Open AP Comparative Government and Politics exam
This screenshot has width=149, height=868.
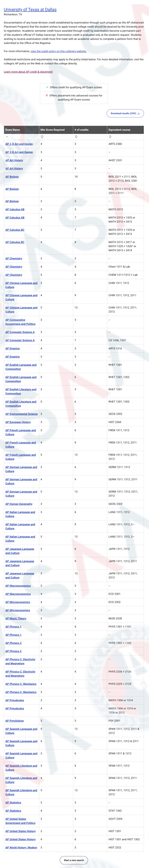click(x=20, y=322)
